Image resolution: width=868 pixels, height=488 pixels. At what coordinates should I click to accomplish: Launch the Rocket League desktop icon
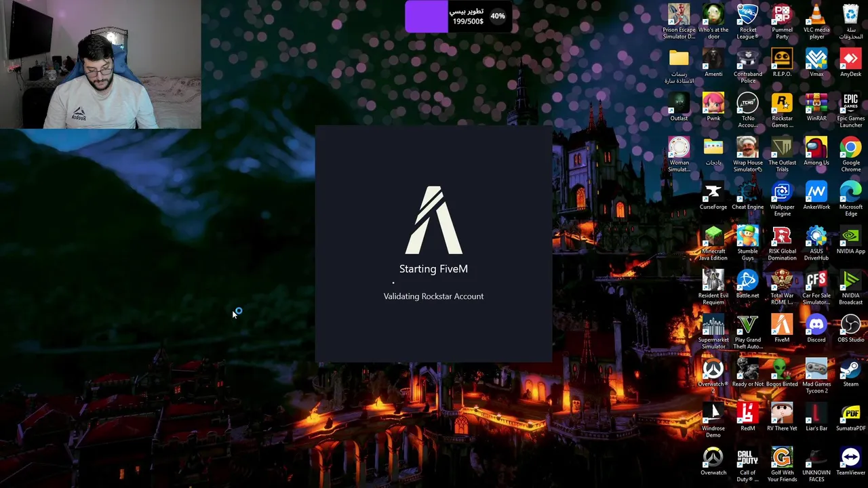748,21
